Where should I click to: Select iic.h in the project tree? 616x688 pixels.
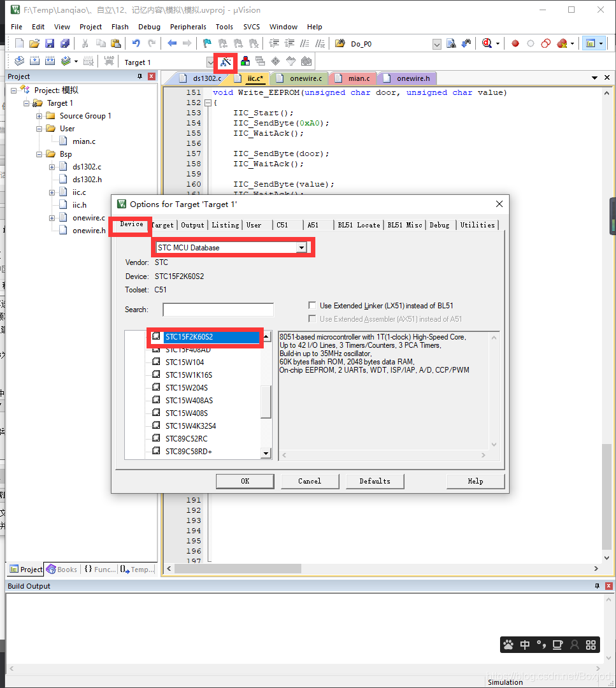pyautogui.click(x=80, y=205)
